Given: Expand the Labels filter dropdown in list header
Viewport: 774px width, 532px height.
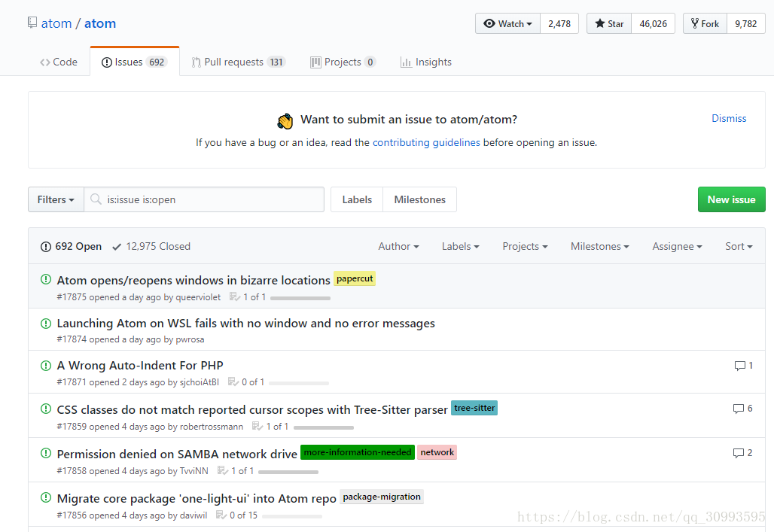Looking at the screenshot, I should click(x=460, y=246).
